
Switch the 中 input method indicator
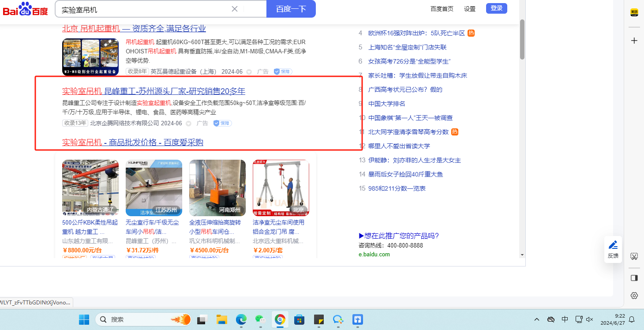tap(565, 319)
